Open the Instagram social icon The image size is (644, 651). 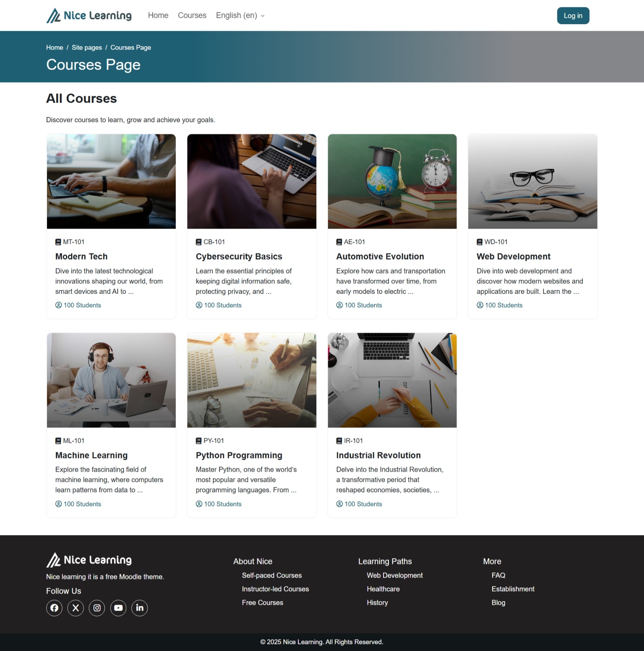pos(97,608)
